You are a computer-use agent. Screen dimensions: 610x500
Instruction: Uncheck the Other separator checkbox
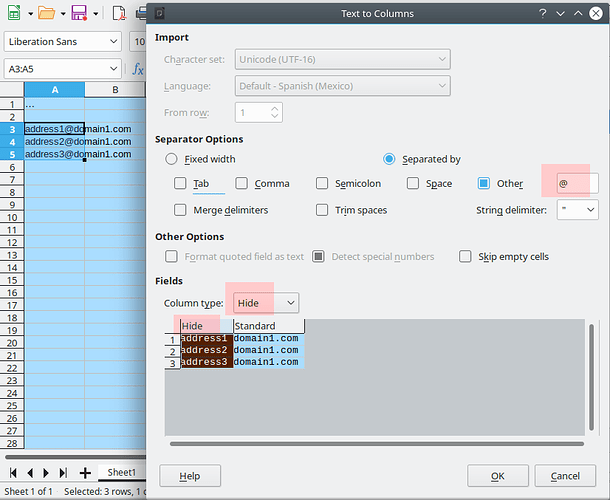pos(484,183)
